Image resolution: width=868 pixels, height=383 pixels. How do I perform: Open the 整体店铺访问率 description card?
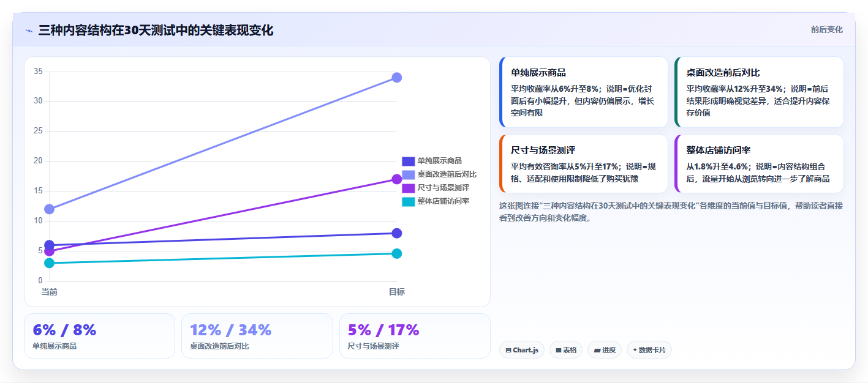click(x=759, y=164)
